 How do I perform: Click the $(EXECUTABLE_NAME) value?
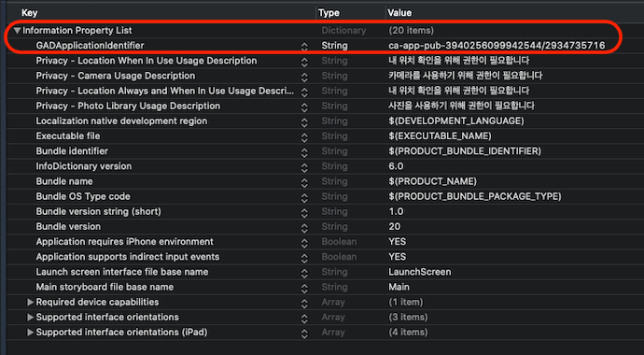click(440, 136)
